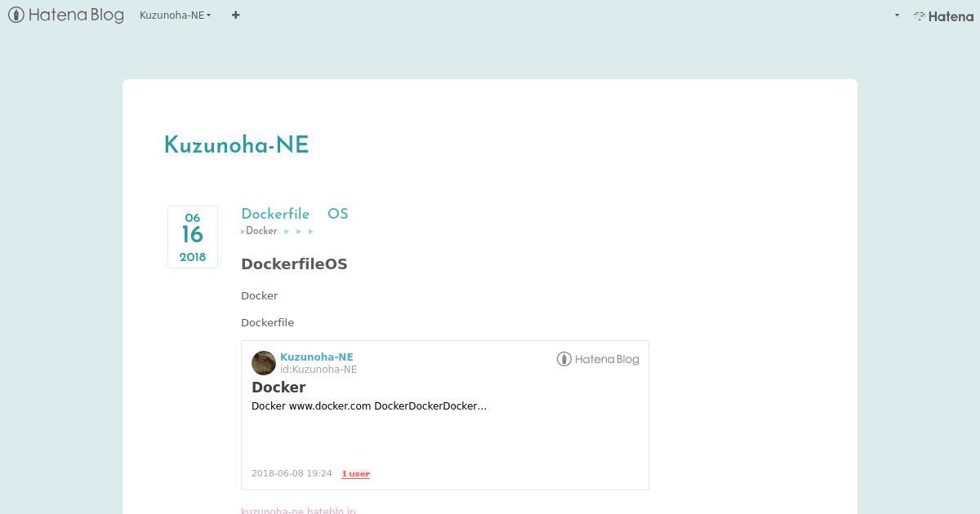Click the author avatar in embedded card
This screenshot has width=980, height=514.
point(264,363)
